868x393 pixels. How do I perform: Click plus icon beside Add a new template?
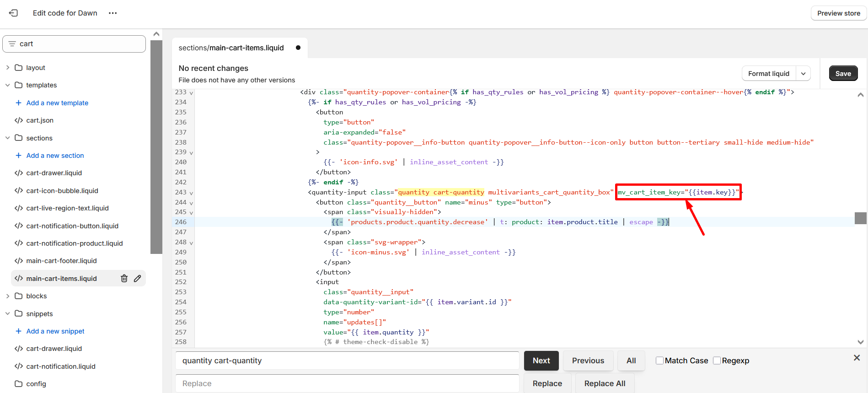pyautogui.click(x=19, y=103)
